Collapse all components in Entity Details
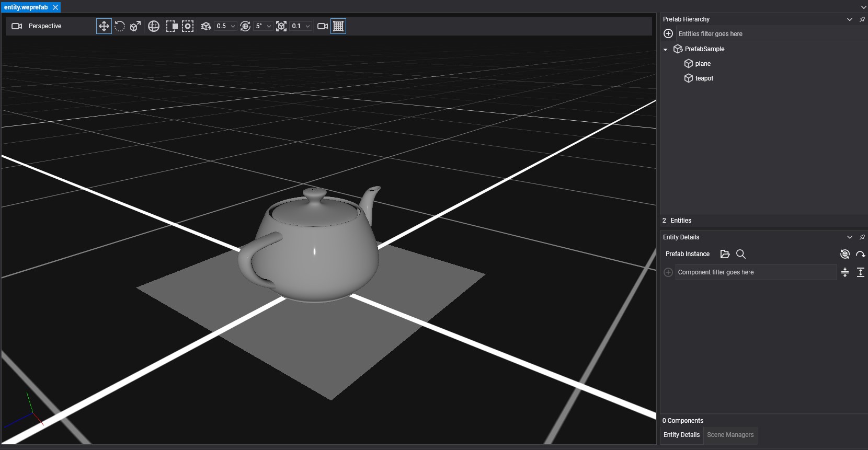 (x=845, y=272)
